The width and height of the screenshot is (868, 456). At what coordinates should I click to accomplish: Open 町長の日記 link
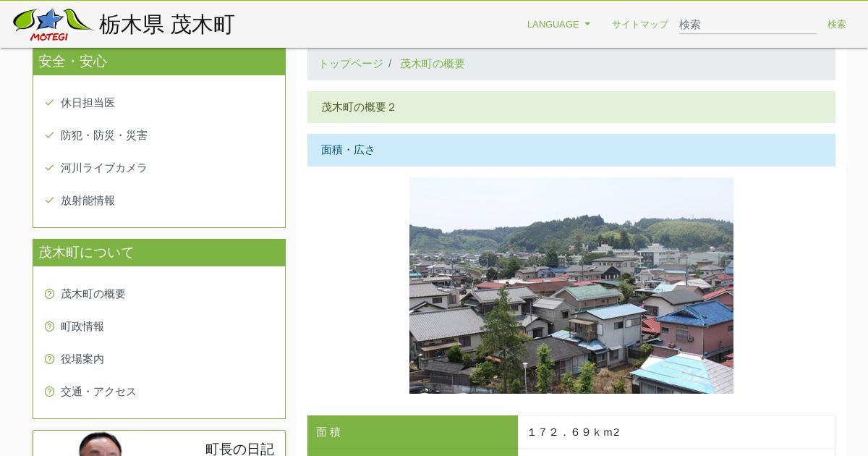point(239,449)
